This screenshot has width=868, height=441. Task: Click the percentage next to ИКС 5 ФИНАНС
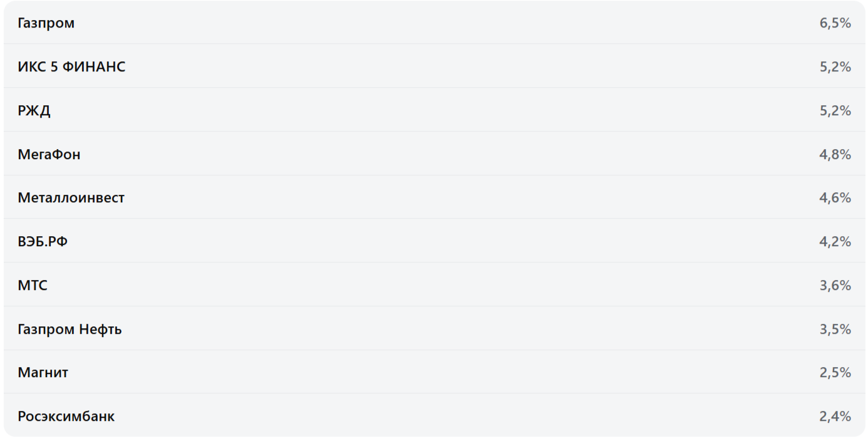[835, 67]
